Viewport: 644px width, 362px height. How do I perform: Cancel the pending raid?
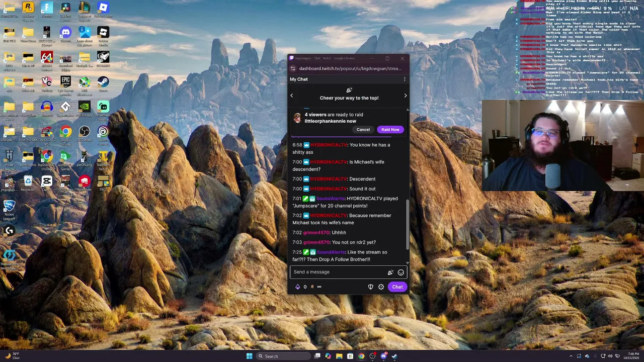363,130
